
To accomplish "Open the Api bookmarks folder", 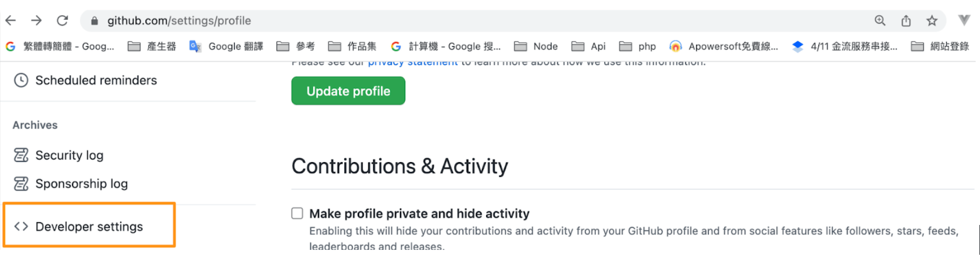I will 589,47.
